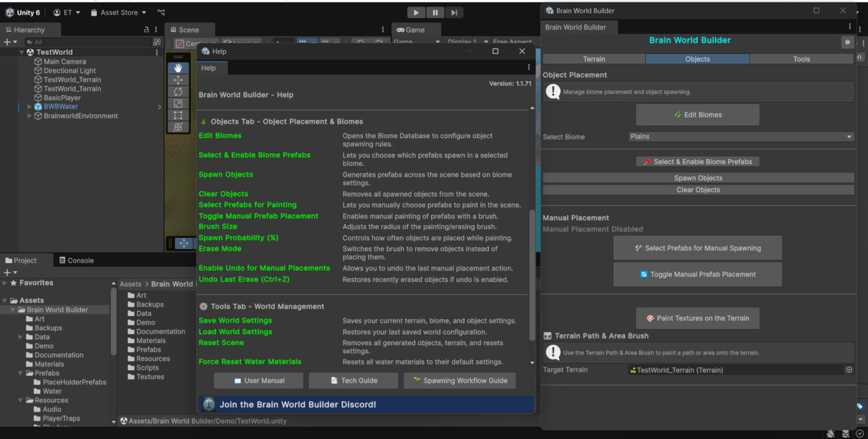This screenshot has width=868, height=439.
Task: Click the Hierarchy search field
Action: (x=87, y=42)
